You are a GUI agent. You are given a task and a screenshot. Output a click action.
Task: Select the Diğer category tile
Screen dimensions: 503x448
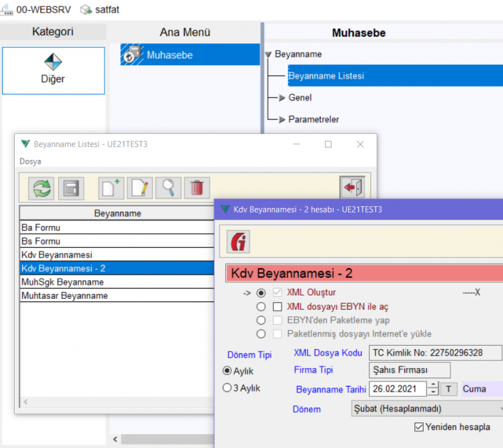click(x=53, y=70)
